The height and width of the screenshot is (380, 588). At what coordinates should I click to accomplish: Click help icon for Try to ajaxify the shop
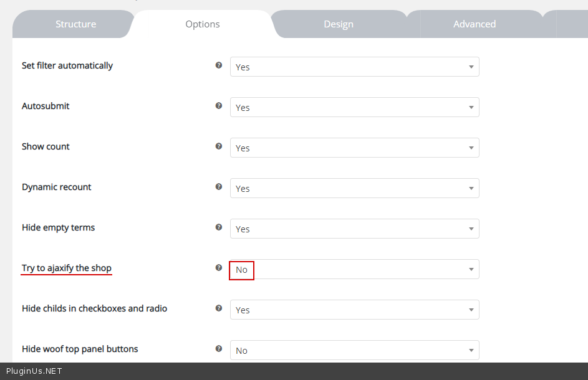(x=219, y=267)
